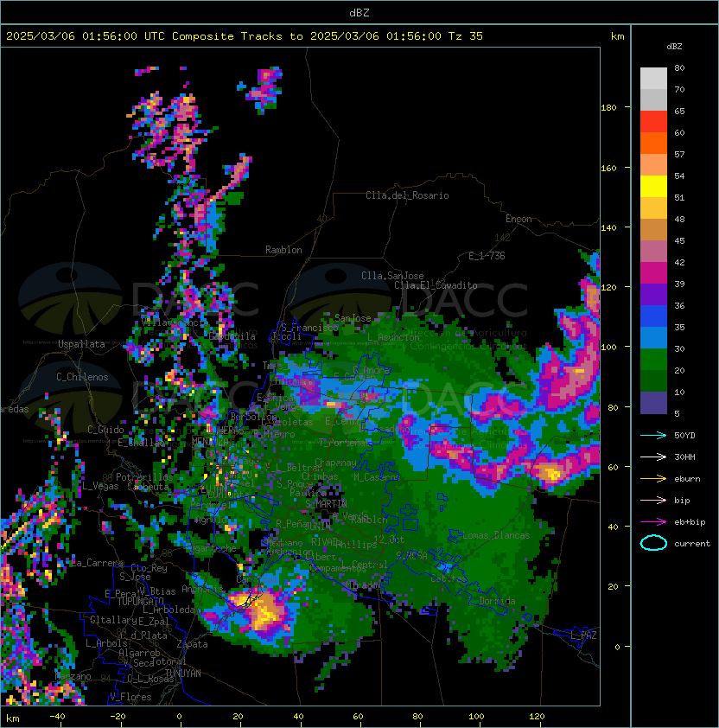Click the C_Chilenos place label
This screenshot has width=719, height=728.
pos(82,377)
